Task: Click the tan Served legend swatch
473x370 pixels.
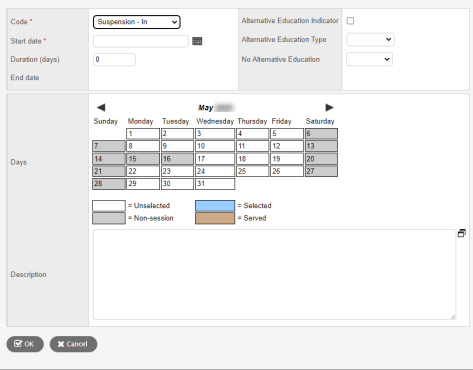Action: tap(215, 218)
